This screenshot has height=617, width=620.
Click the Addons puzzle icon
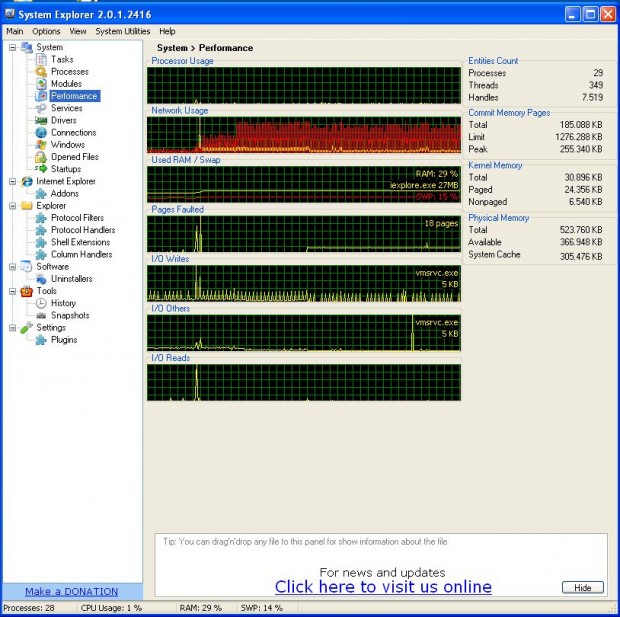(x=41, y=193)
